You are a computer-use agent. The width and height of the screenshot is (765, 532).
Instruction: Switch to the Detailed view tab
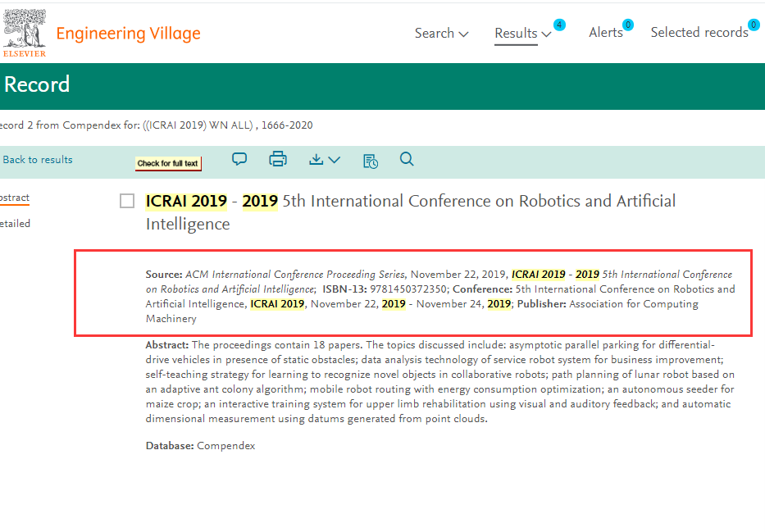click(x=15, y=223)
